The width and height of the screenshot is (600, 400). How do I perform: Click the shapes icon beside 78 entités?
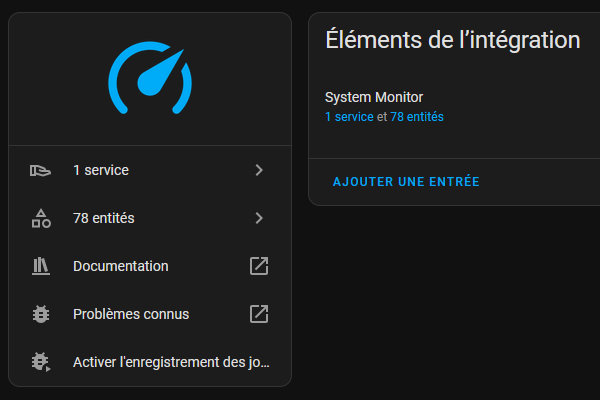click(x=41, y=218)
